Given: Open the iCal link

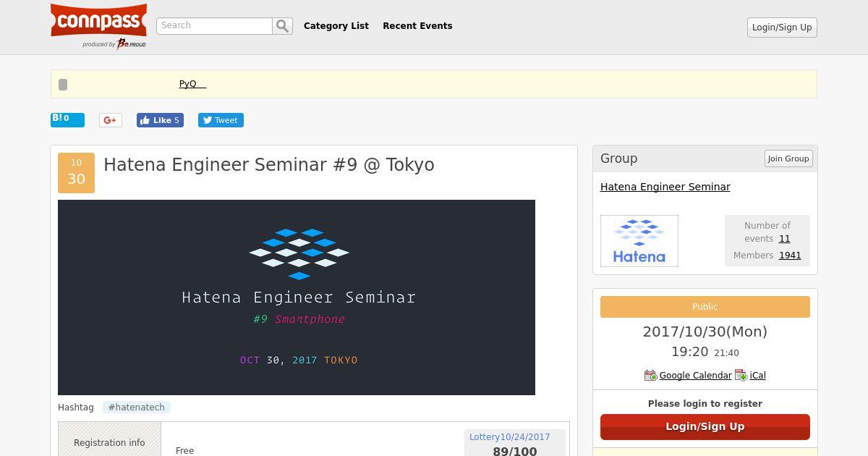Looking at the screenshot, I should pos(758,375).
